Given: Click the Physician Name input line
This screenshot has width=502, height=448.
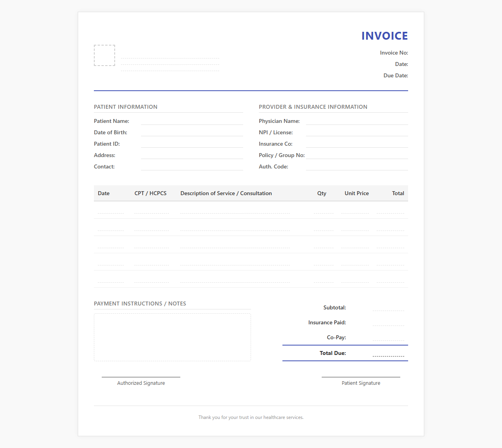Looking at the screenshot, I should (357, 121).
